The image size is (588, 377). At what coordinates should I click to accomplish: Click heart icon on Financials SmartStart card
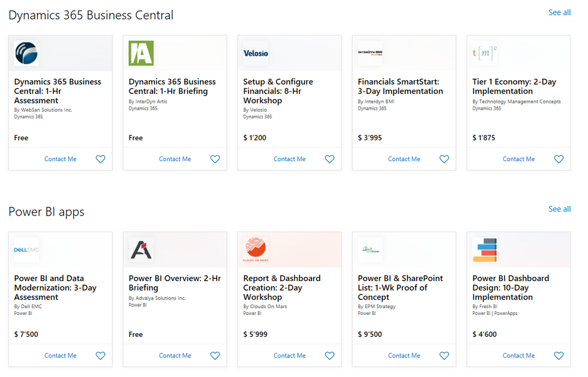[x=444, y=159]
